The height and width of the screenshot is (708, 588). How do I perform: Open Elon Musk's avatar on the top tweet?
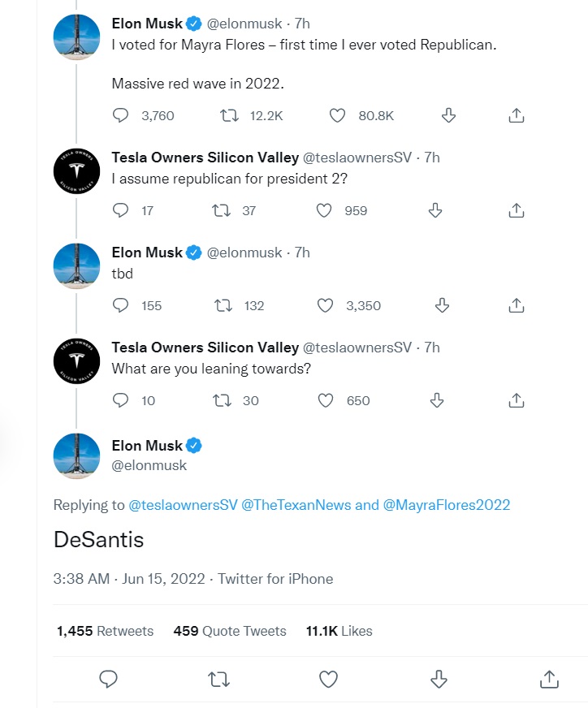point(77,37)
